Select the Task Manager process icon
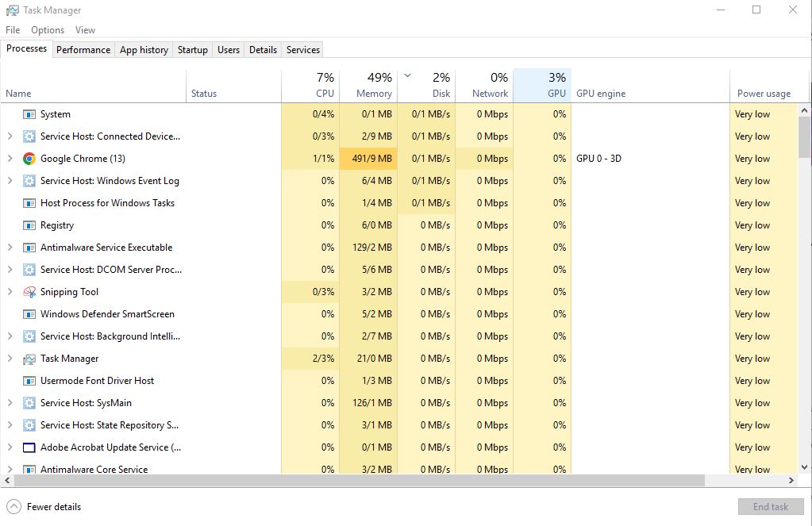Screen dimensions: 812x526 click(29, 359)
